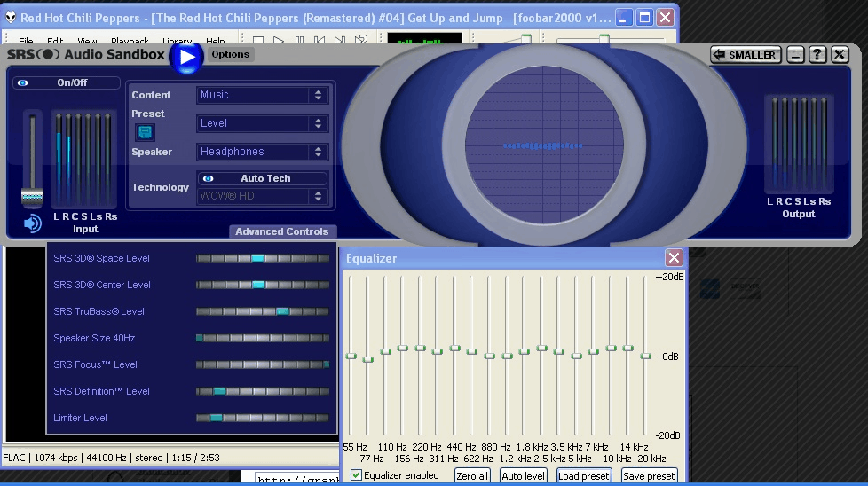The height and width of the screenshot is (486, 868).
Task: Click the 440 Hz equalizer band handle
Action: click(455, 349)
